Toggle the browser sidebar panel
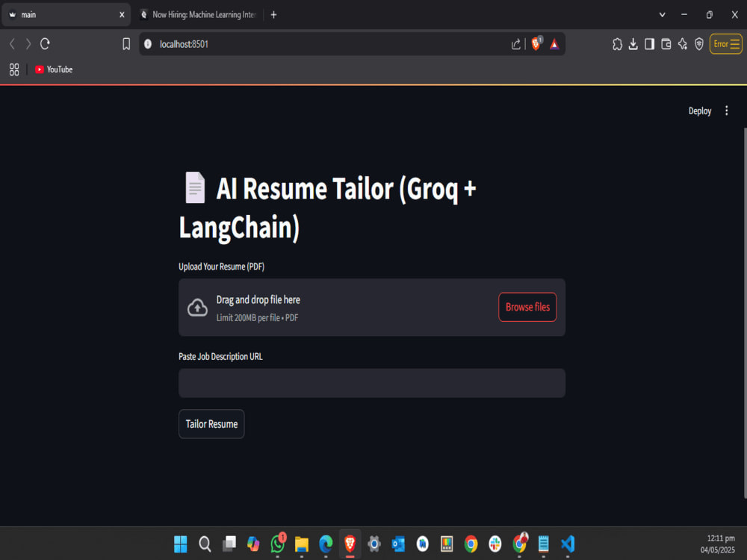747x560 pixels. point(649,44)
